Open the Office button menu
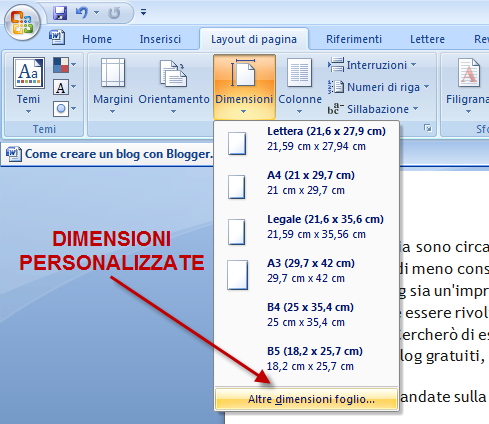 pos(22,23)
